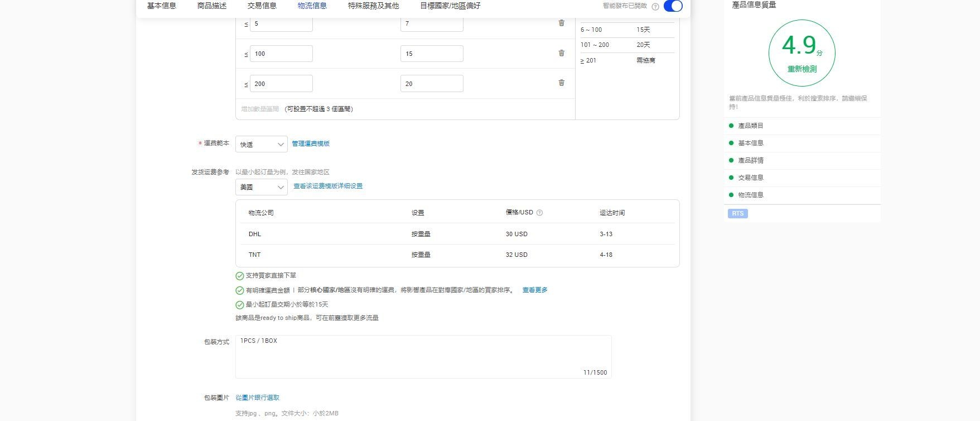Click the 增加數量區間 link
This screenshot has height=421, width=980.
coord(260,109)
